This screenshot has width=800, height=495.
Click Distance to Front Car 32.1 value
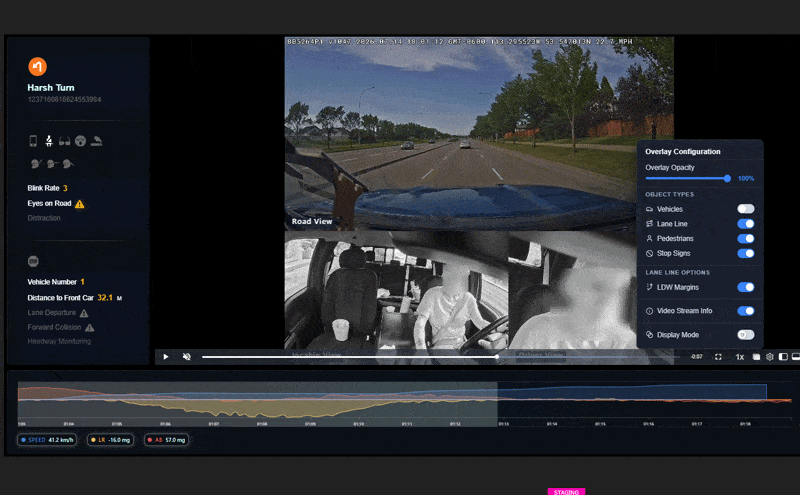[105, 298]
